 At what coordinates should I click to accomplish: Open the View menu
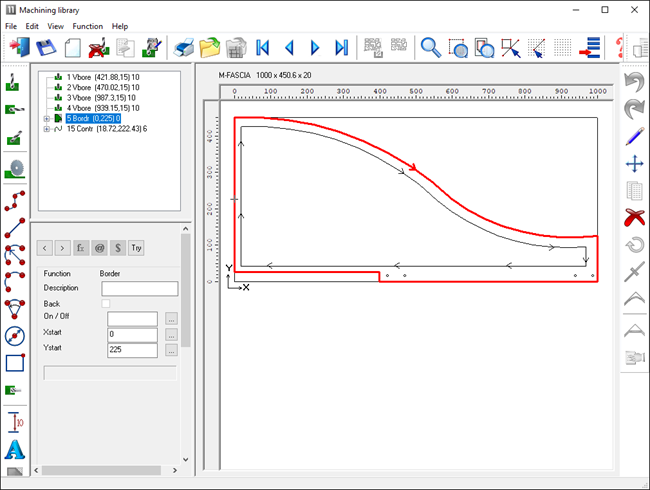coord(55,26)
